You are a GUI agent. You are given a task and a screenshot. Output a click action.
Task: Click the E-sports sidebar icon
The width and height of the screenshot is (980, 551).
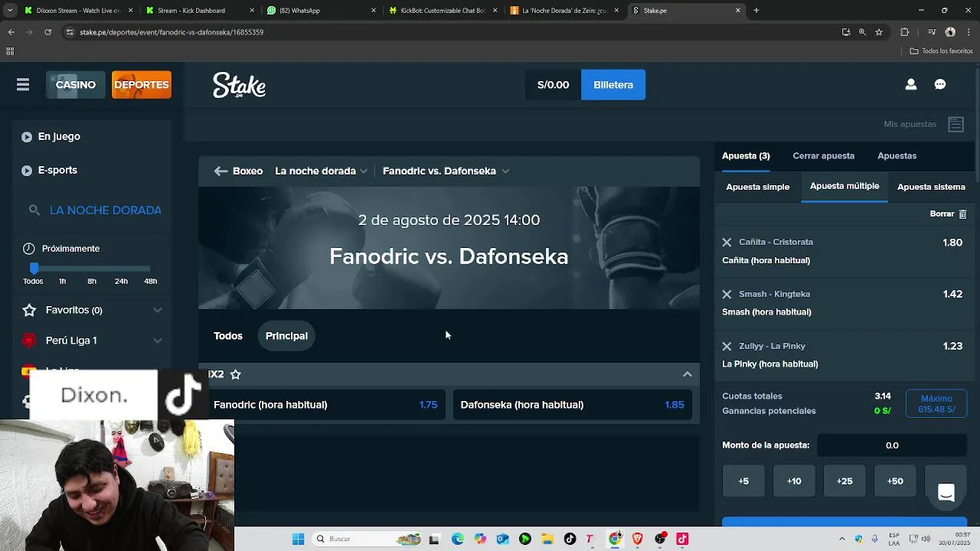pyautogui.click(x=27, y=171)
